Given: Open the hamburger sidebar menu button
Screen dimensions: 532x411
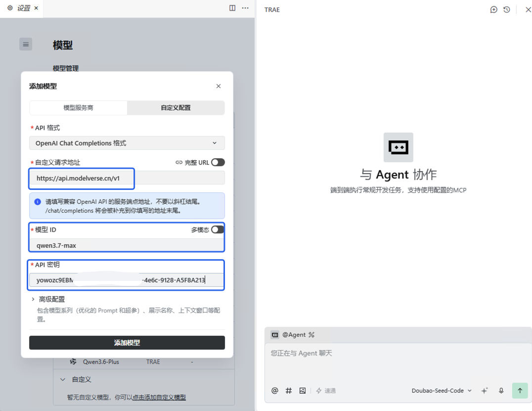Looking at the screenshot, I should (26, 44).
